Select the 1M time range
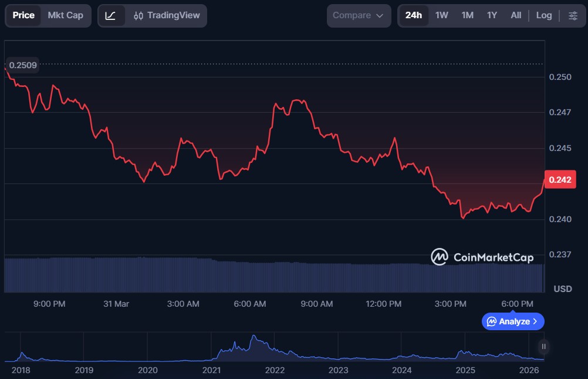The height and width of the screenshot is (379, 588). pos(467,16)
